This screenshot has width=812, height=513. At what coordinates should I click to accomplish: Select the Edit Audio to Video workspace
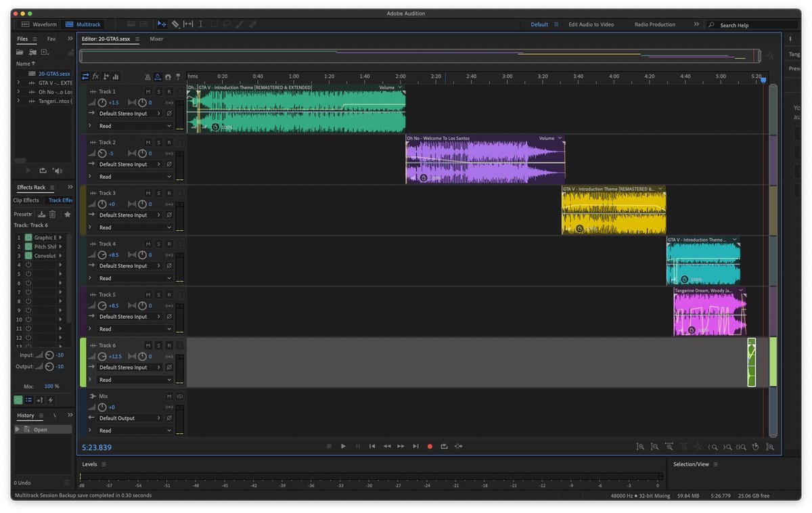[x=591, y=24]
